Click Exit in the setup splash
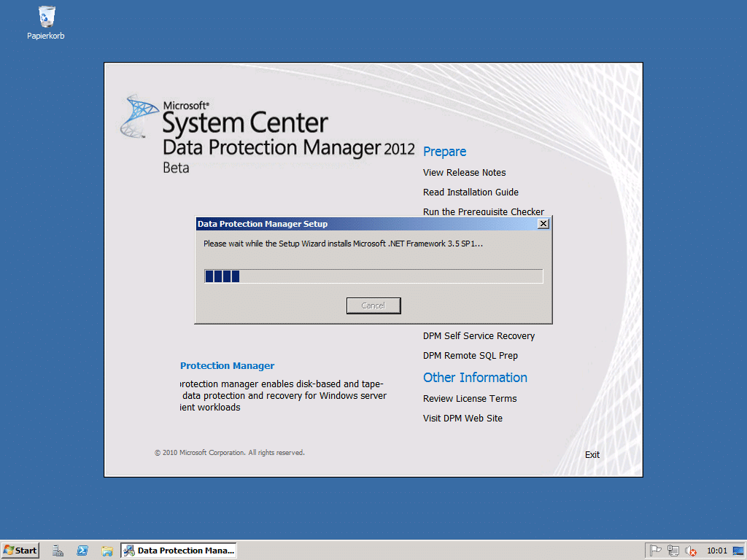The image size is (747, 560). pyautogui.click(x=592, y=455)
